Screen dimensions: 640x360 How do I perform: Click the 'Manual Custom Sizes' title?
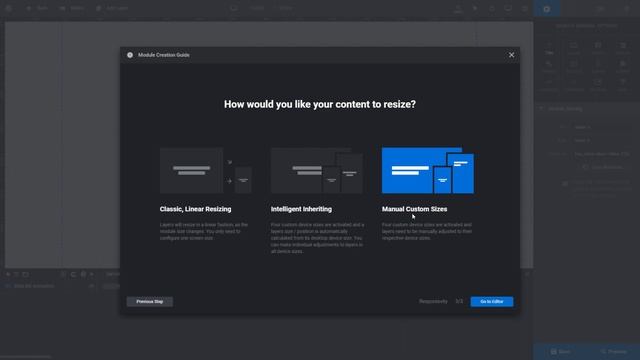pyautogui.click(x=414, y=209)
